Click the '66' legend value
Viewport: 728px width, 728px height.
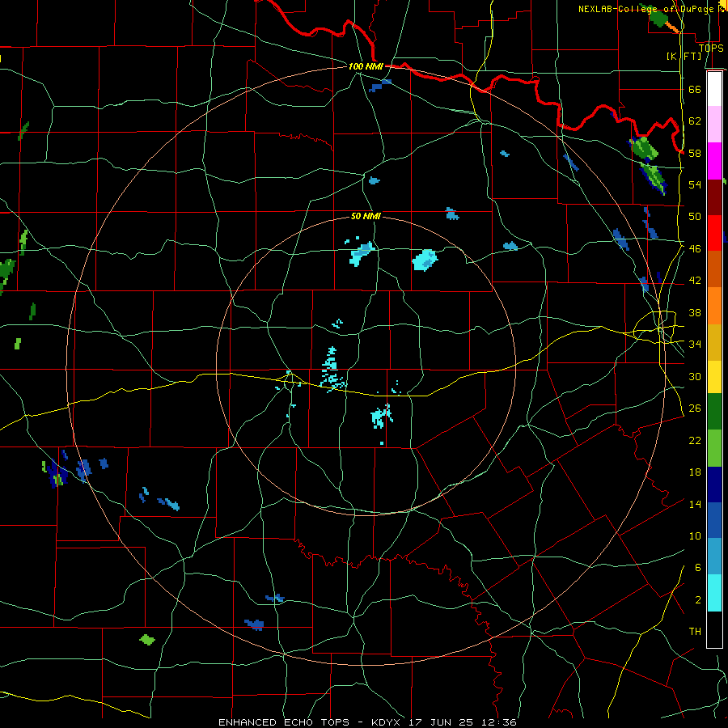coord(695,89)
